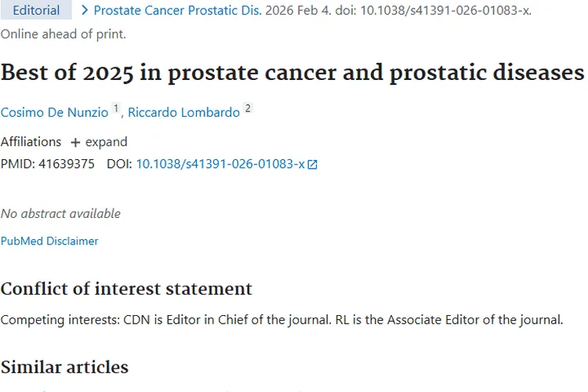
Task: Jump to the Similar articles heading
Action: 64,367
